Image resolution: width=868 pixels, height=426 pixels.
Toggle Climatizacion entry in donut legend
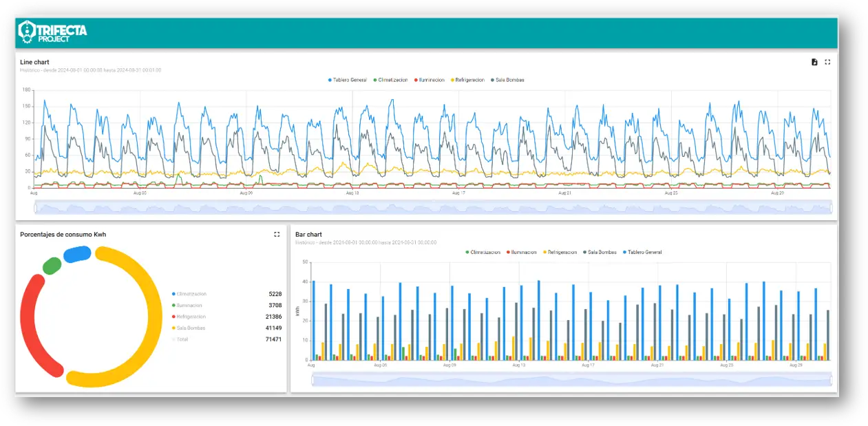coord(189,294)
